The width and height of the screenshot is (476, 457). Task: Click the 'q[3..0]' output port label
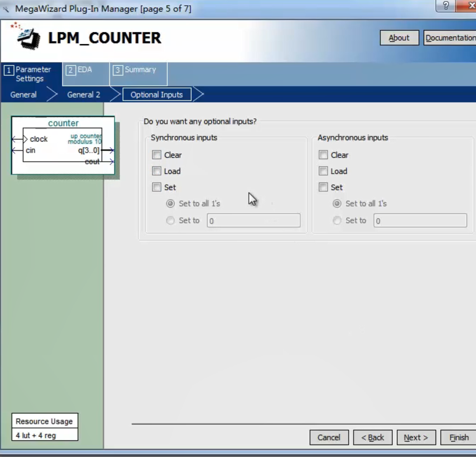pyautogui.click(x=89, y=150)
